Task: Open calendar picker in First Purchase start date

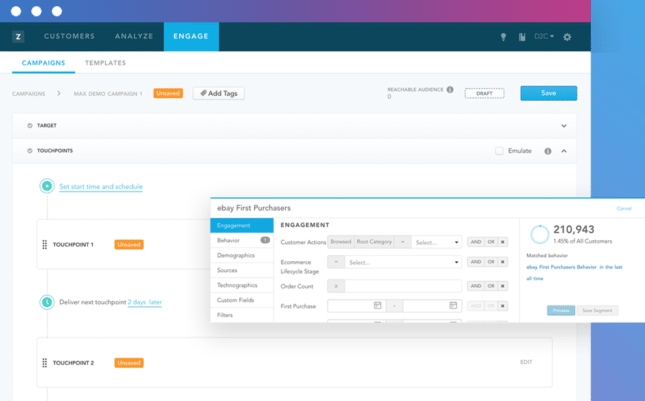Action: click(377, 306)
